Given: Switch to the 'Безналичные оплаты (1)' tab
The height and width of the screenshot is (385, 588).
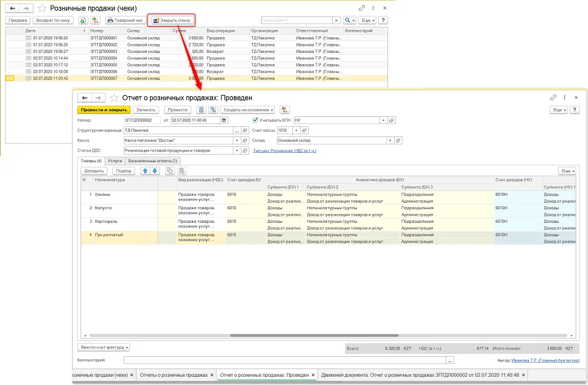Looking at the screenshot, I should (153, 161).
